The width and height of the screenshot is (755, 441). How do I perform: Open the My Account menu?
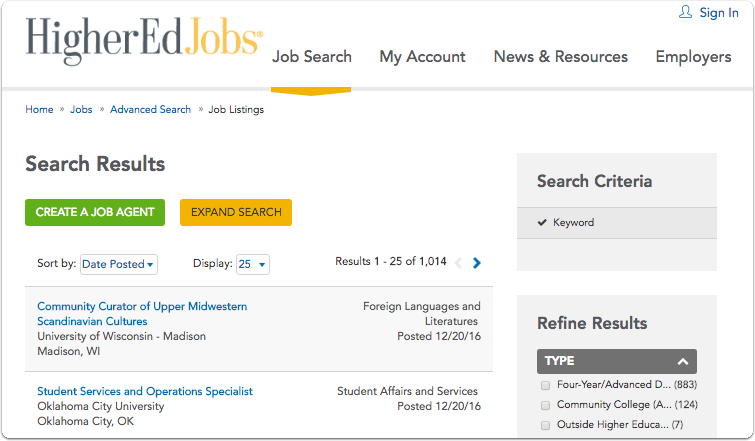422,57
